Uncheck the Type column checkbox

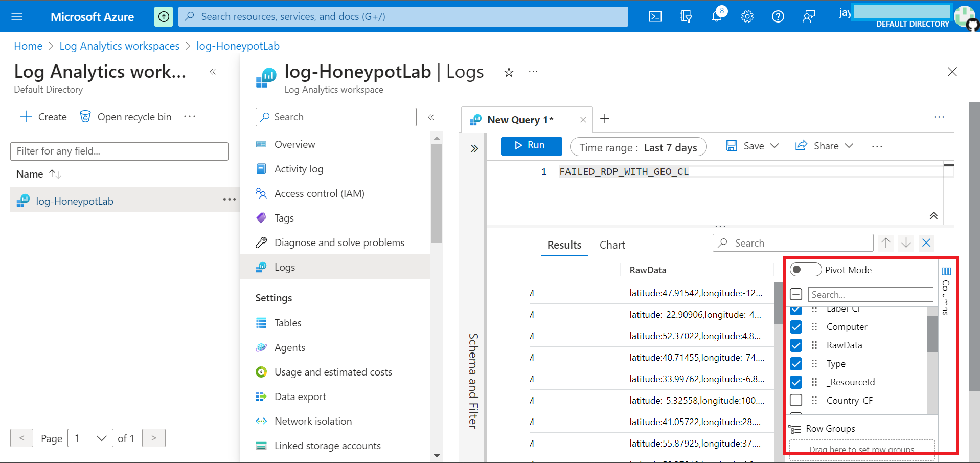coord(796,364)
